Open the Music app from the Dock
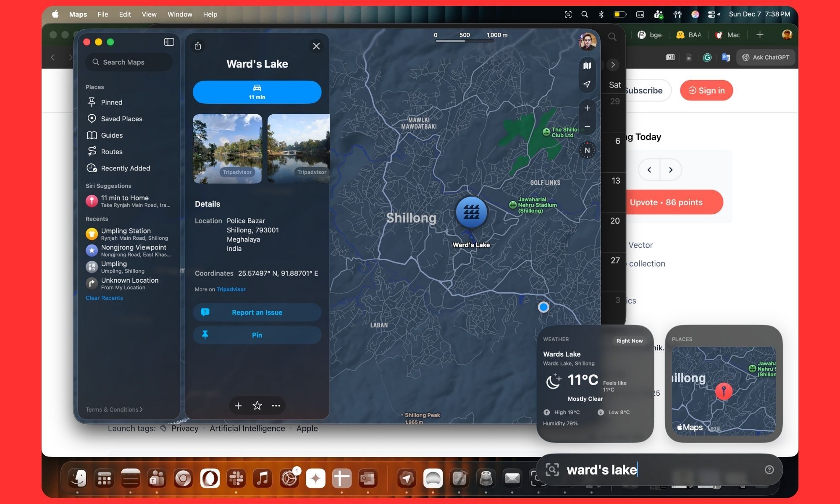The image size is (840, 504). coord(263,478)
